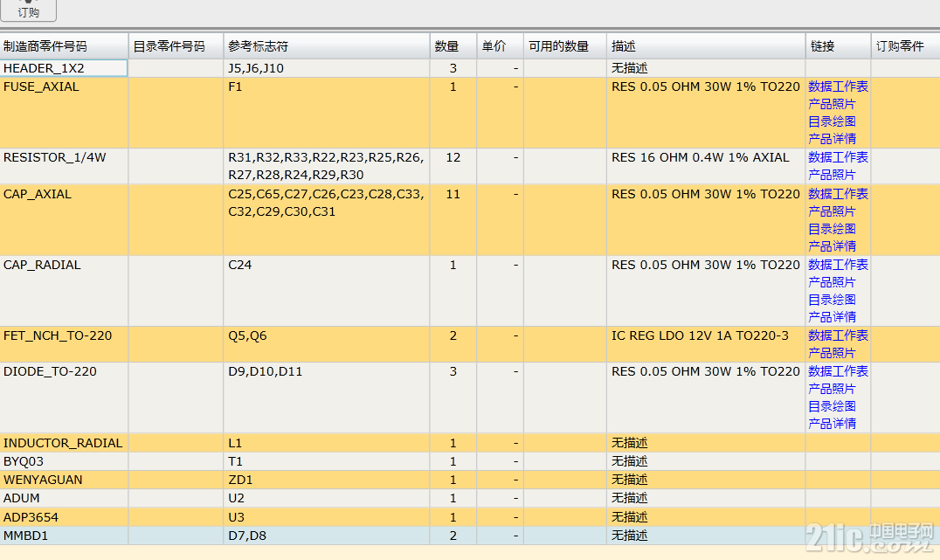Click the 可用的数量 column header
This screenshot has width=940, height=560.
[564, 46]
